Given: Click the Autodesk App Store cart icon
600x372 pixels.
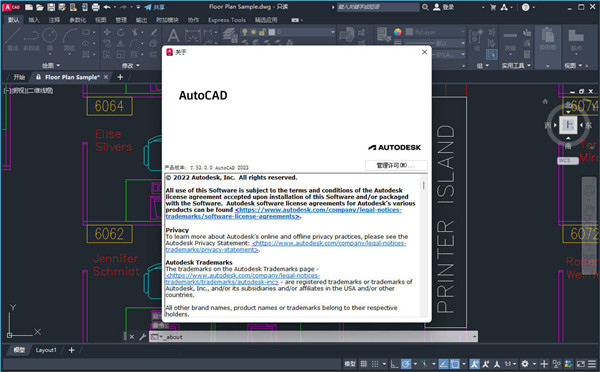Looking at the screenshot, I should coord(493,7).
